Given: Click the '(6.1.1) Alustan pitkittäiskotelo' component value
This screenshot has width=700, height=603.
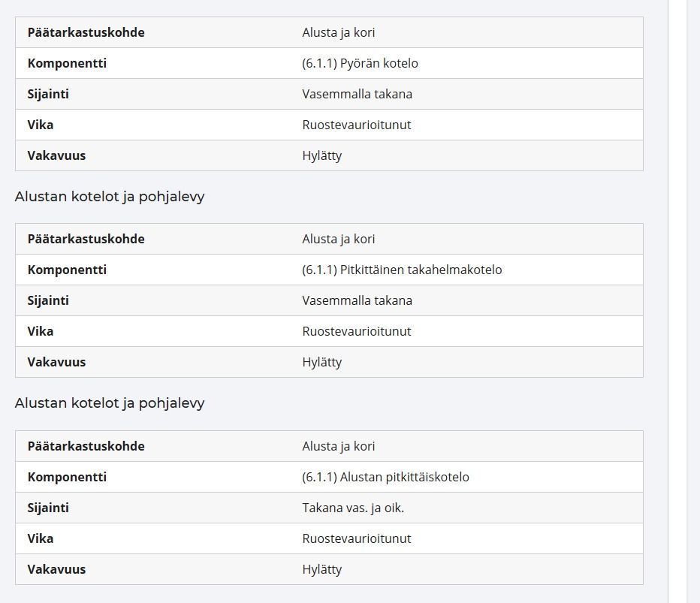Looking at the screenshot, I should click(x=385, y=477).
